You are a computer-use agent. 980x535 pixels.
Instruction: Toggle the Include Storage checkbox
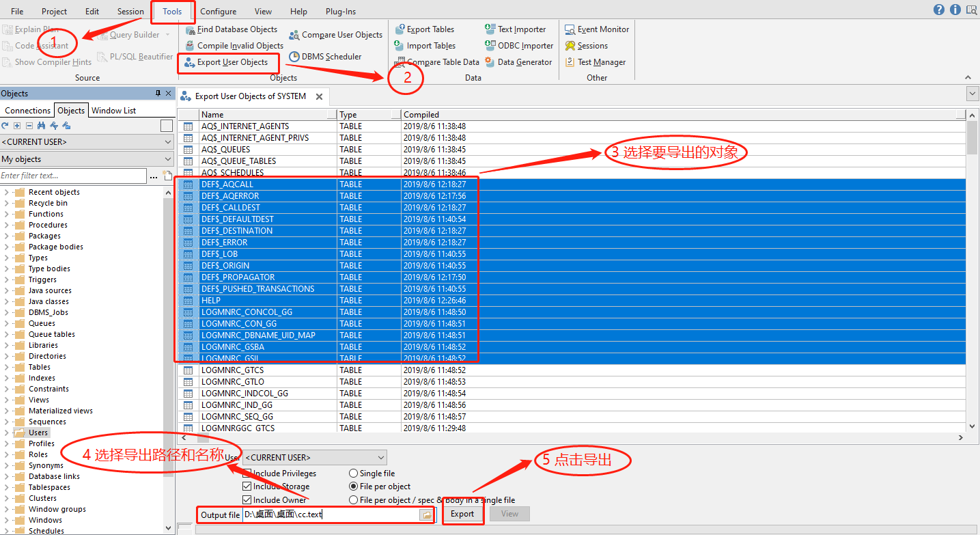click(x=247, y=486)
